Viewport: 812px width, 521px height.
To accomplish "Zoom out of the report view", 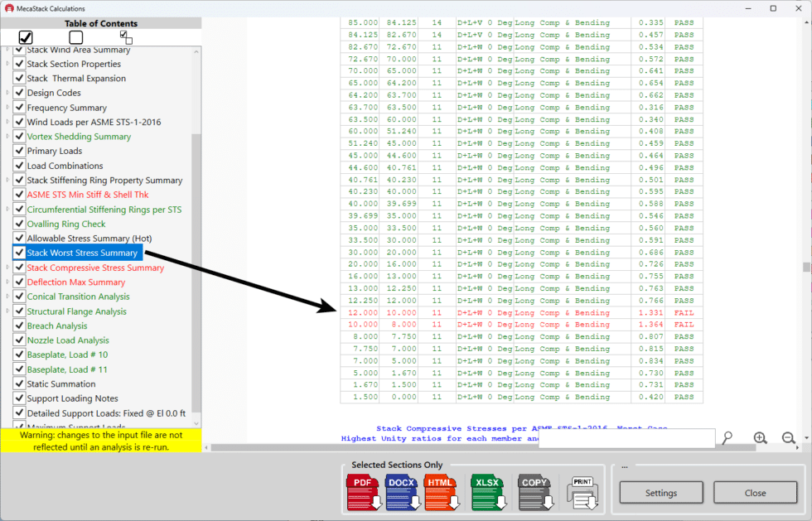I will point(789,437).
